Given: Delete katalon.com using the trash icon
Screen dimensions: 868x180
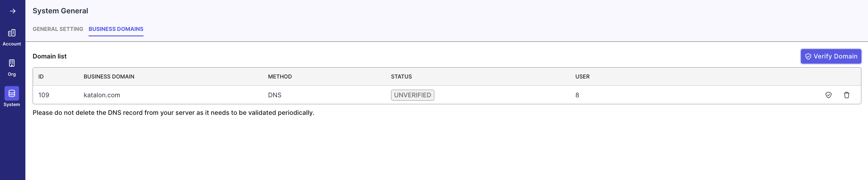Looking at the screenshot, I should (847, 95).
